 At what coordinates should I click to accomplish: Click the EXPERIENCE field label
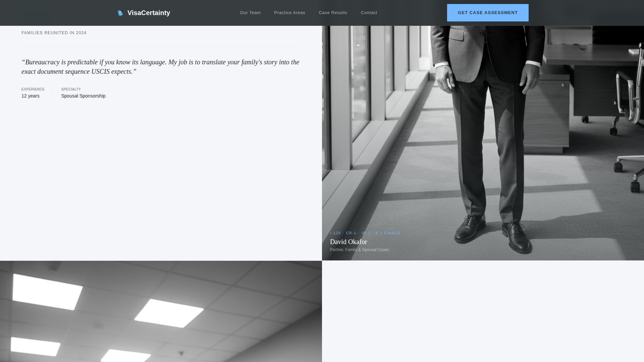coord(33,89)
